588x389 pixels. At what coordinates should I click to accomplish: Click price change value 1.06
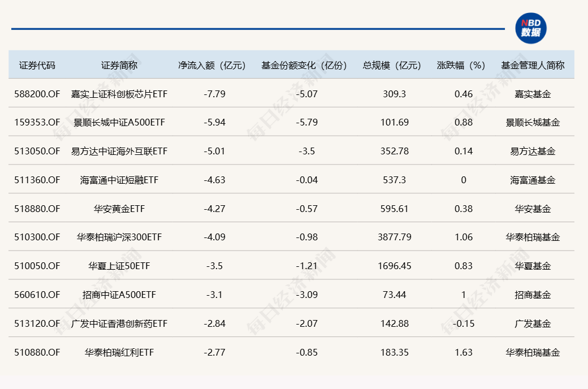pos(464,237)
